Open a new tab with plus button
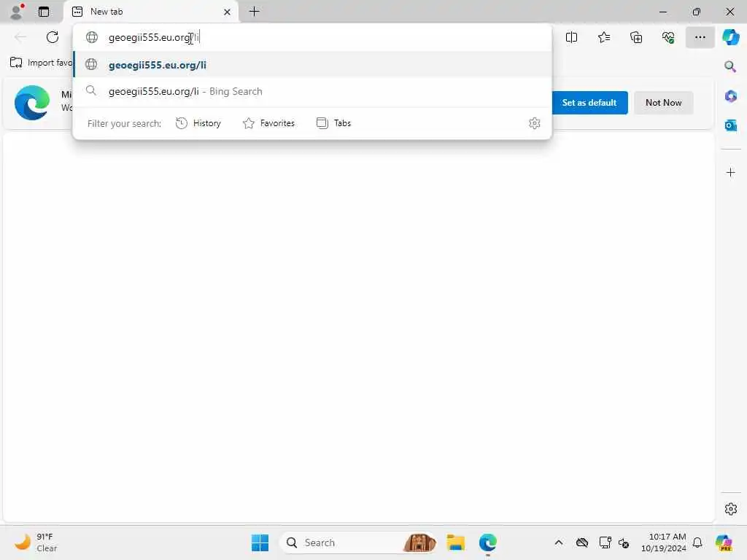Screen dimensions: 747x560 (x=255, y=12)
